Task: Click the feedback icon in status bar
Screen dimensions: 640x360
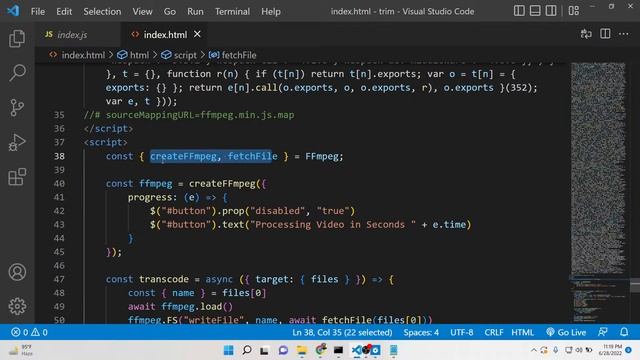Action: pyautogui.click(x=603, y=332)
